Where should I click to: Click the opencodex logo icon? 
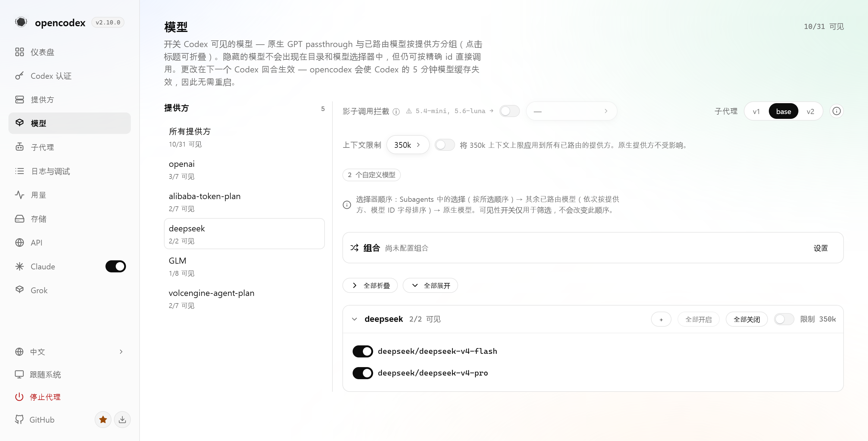click(x=21, y=22)
